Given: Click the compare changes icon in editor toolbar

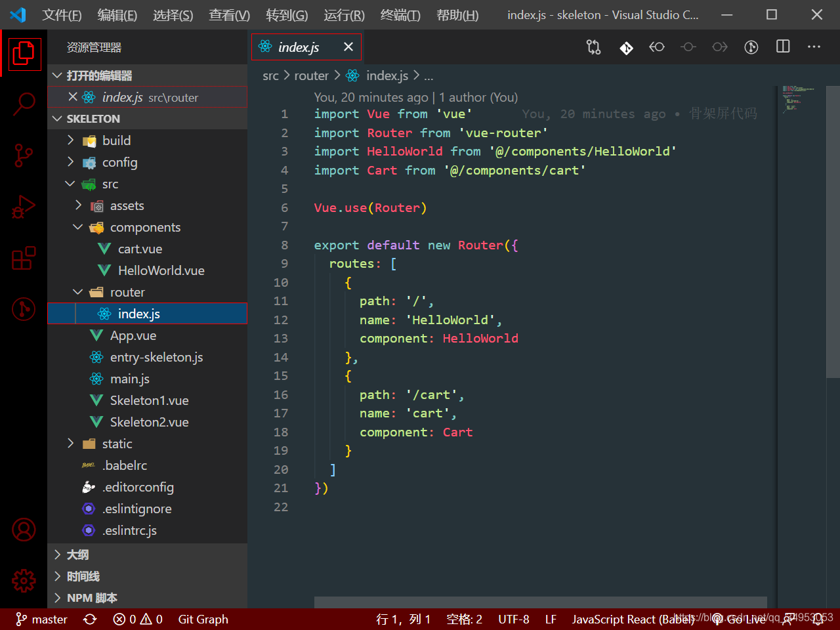Looking at the screenshot, I should (594, 47).
